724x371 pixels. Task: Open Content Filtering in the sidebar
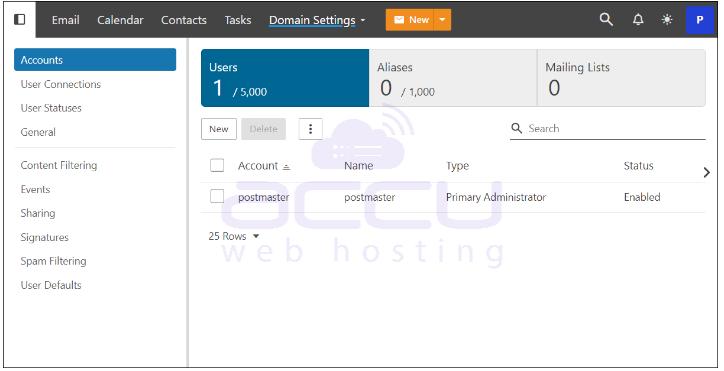[x=59, y=165]
